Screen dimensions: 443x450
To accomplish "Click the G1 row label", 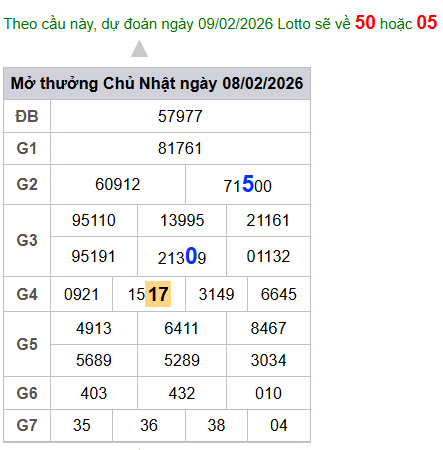I will [x=27, y=148].
